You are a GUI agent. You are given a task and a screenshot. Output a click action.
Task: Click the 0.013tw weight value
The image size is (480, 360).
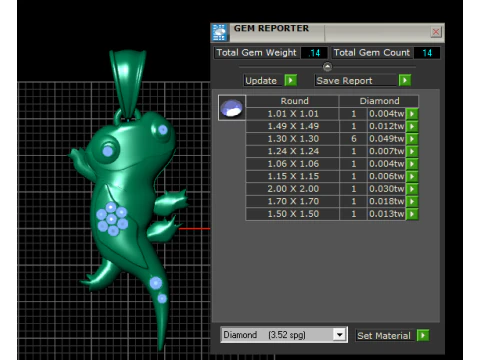click(387, 214)
